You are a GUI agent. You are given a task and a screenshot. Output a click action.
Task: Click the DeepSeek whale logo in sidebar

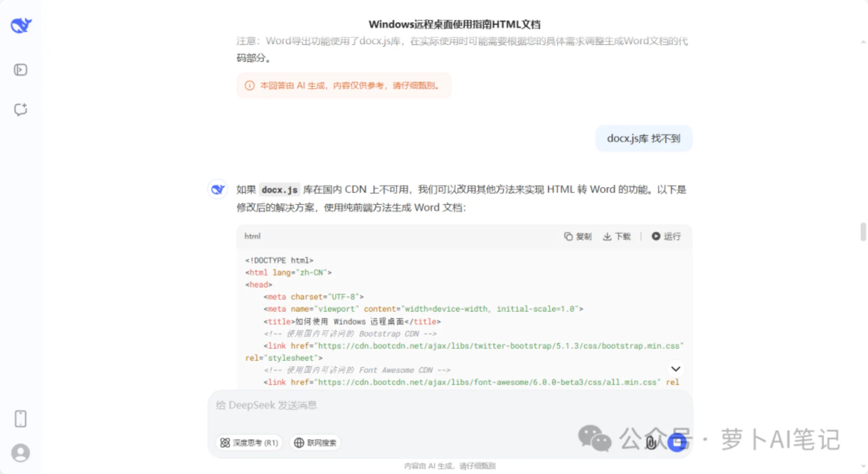tap(21, 25)
